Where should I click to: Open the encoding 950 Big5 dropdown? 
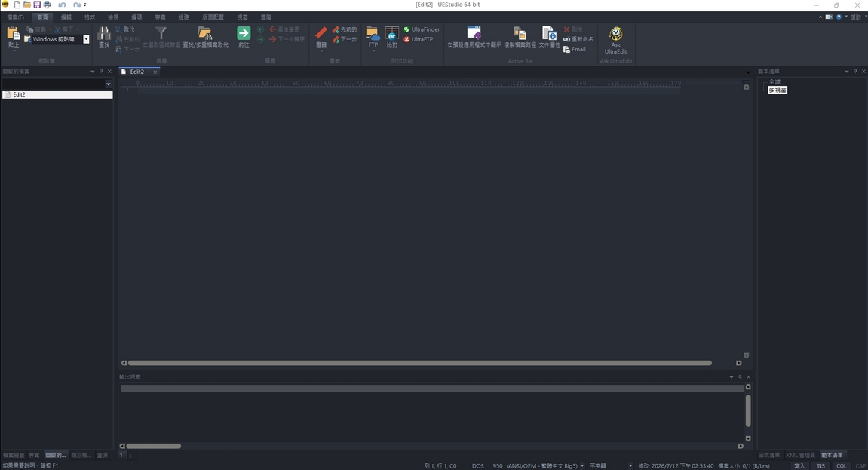[581, 466]
